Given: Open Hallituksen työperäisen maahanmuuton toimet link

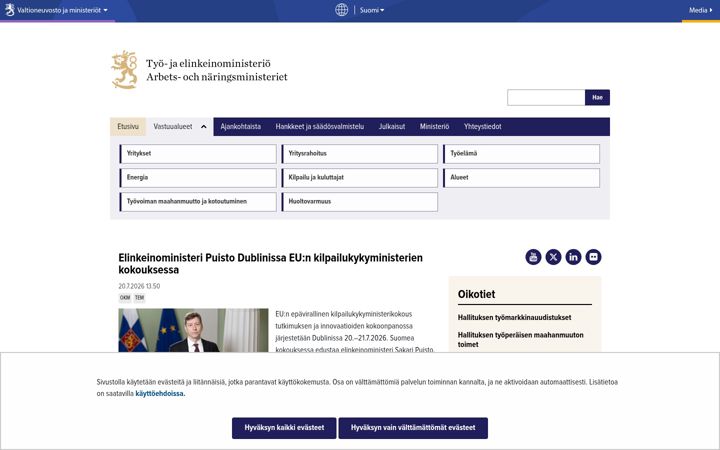Looking at the screenshot, I should [521, 339].
